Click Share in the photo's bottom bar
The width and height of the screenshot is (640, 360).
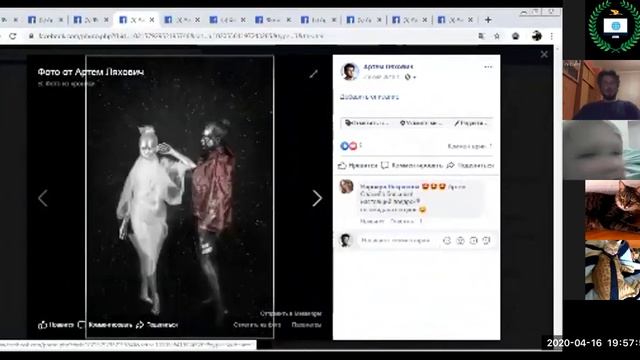pyautogui.click(x=157, y=325)
